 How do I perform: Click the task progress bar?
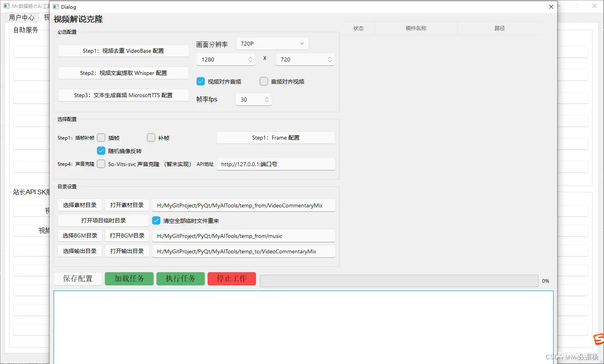point(399,281)
